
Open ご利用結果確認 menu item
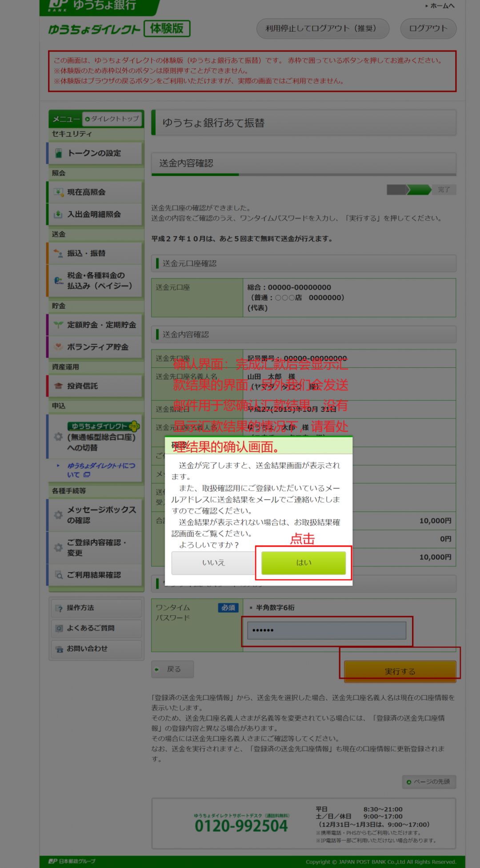click(95, 575)
